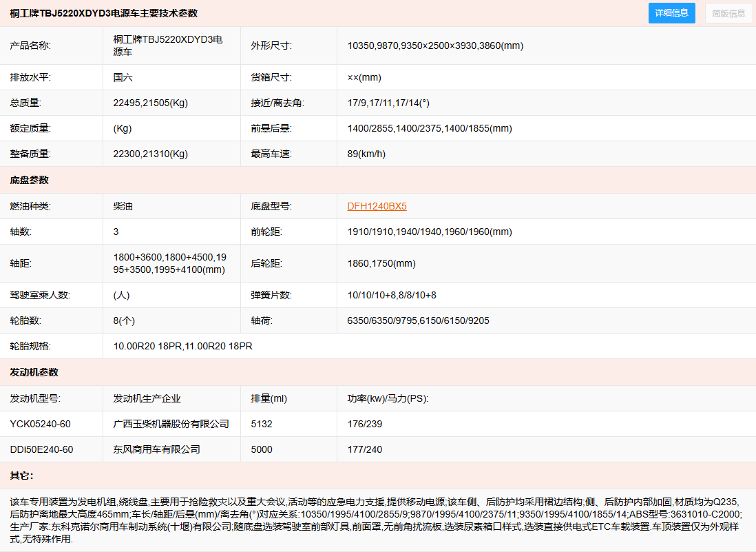Click the 弹簧片数 label
This screenshot has width=756, height=552.
[271, 295]
